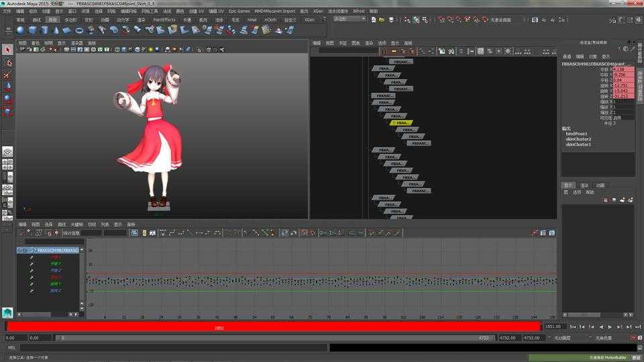Play the animation forward

[x=610, y=326]
